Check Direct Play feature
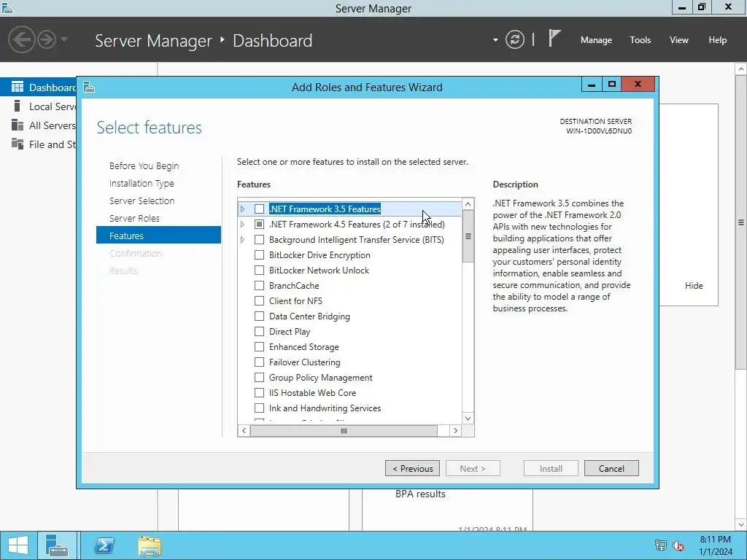This screenshot has height=560, width=747. coord(259,332)
